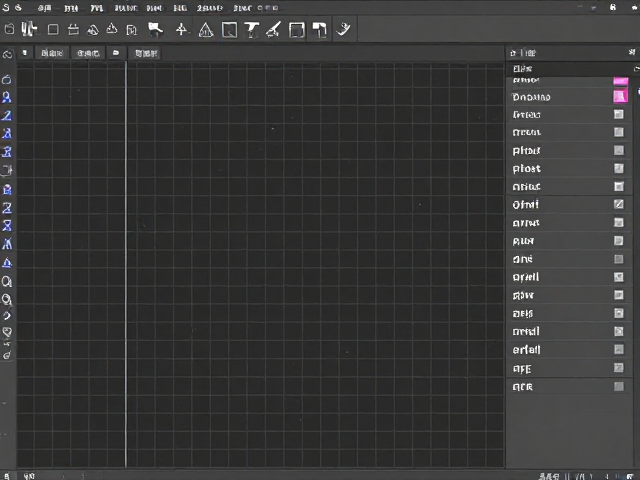The width and height of the screenshot is (640, 480).
Task: Click the printer-shaped icon in top toolbar
Action: [x=73, y=29]
